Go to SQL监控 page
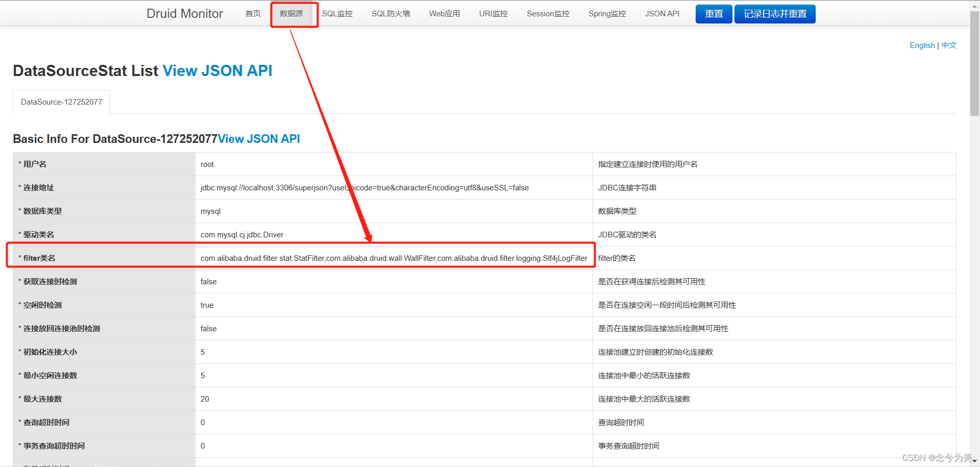Image resolution: width=980 pixels, height=467 pixels. click(x=337, y=14)
